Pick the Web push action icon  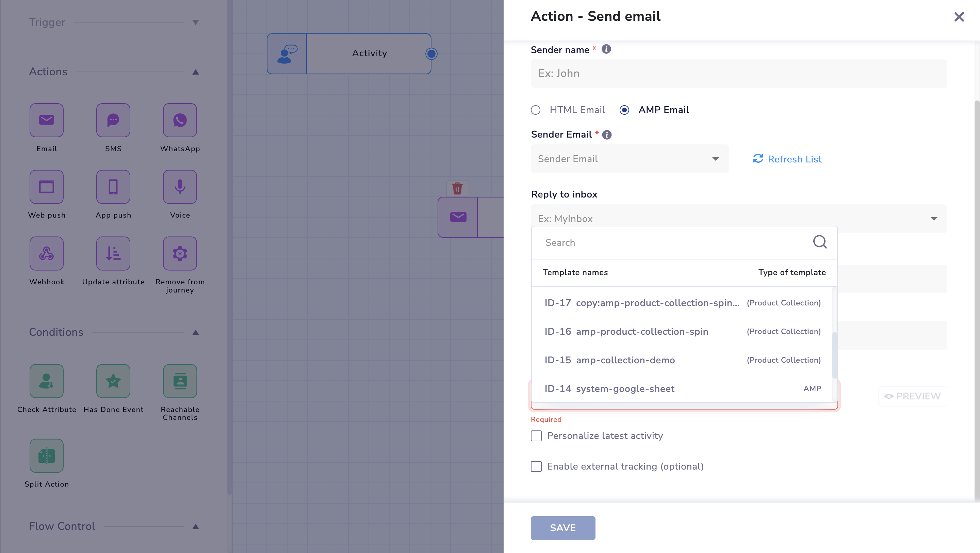click(46, 187)
